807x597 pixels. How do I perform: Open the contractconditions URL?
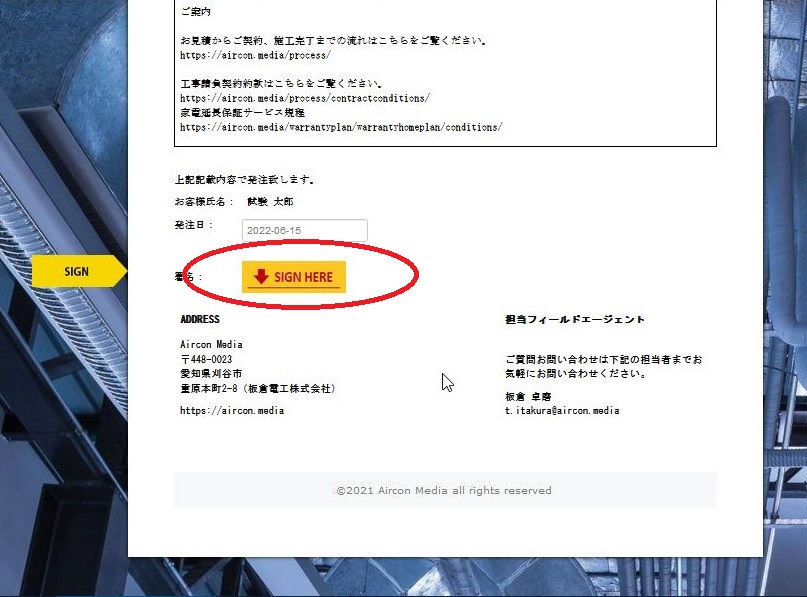click(305, 99)
